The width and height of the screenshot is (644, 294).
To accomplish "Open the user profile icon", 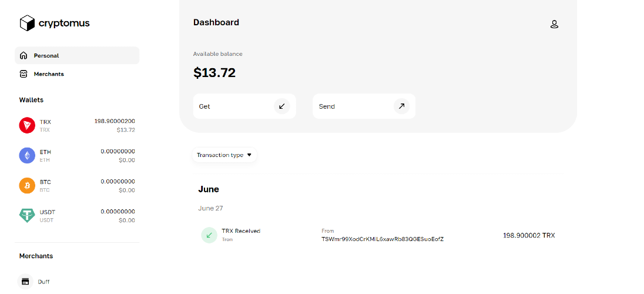I will click(554, 24).
